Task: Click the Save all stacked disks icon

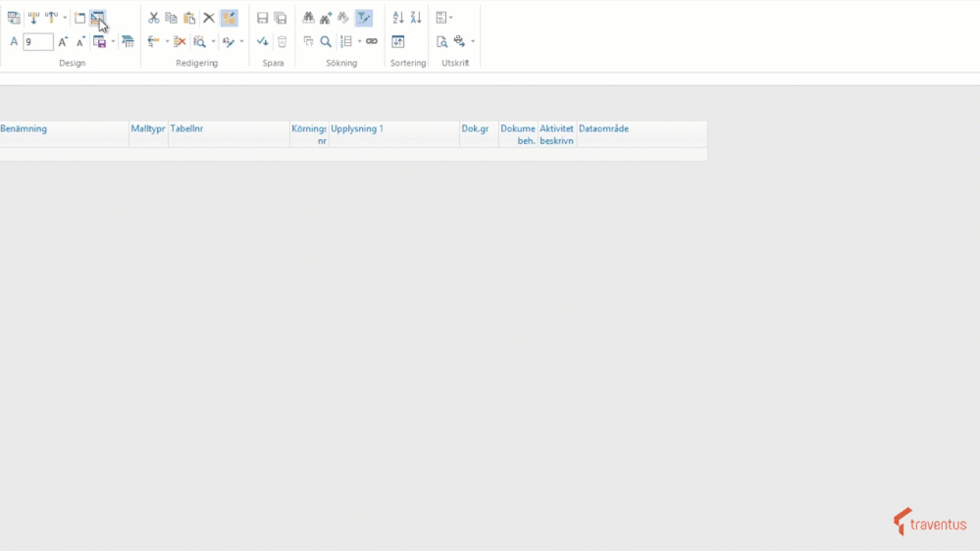Action: (x=281, y=18)
